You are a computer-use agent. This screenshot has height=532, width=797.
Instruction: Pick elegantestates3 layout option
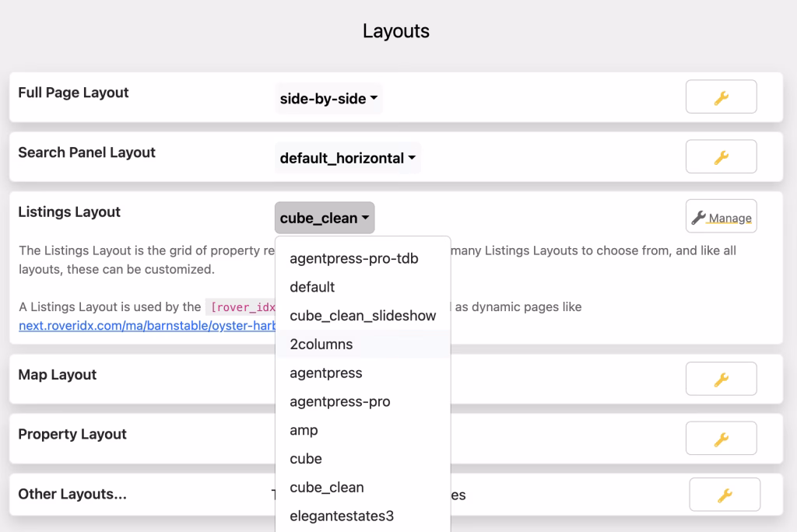(x=342, y=516)
